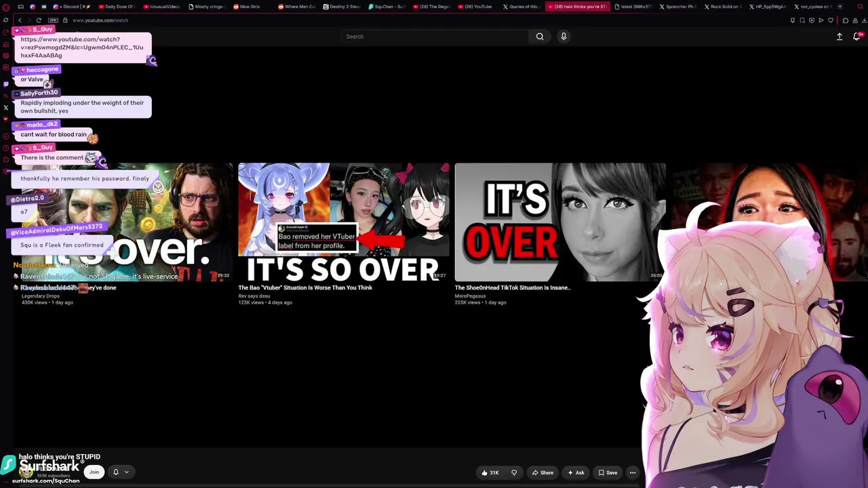Image resolution: width=868 pixels, height=488 pixels.
Task: Click the Ask button
Action: pyautogui.click(x=576, y=472)
